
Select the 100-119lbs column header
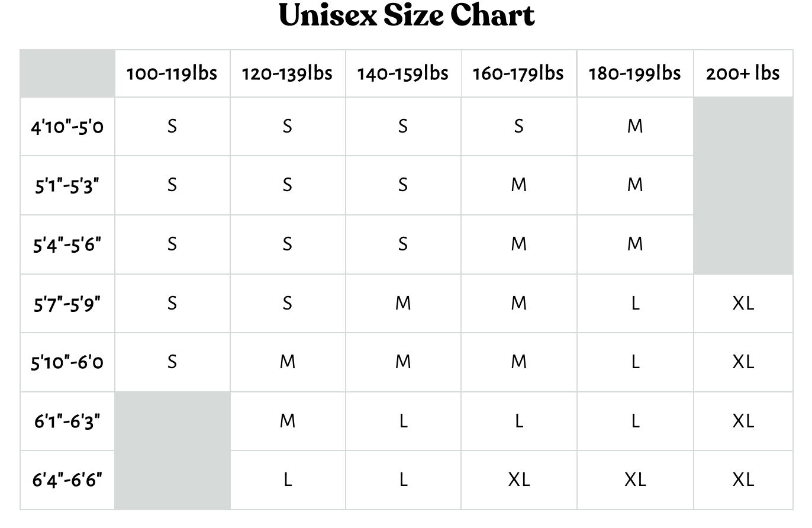pyautogui.click(x=172, y=73)
